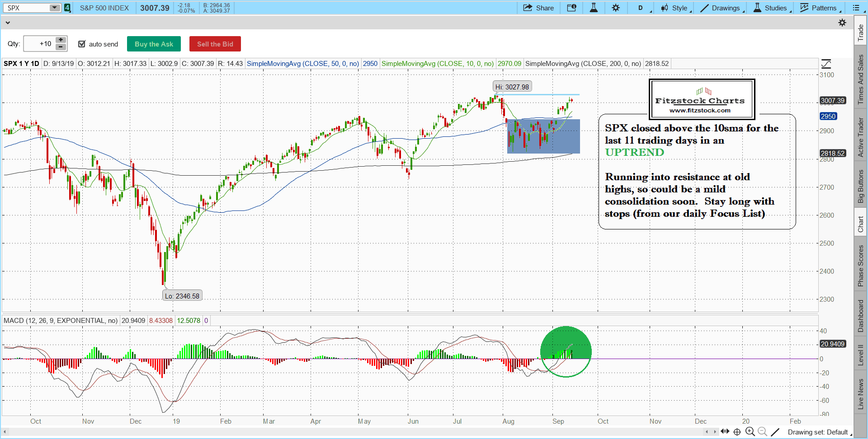The height and width of the screenshot is (439, 868).
Task: Open chart settings gear in top toolbar
Action: pos(616,8)
